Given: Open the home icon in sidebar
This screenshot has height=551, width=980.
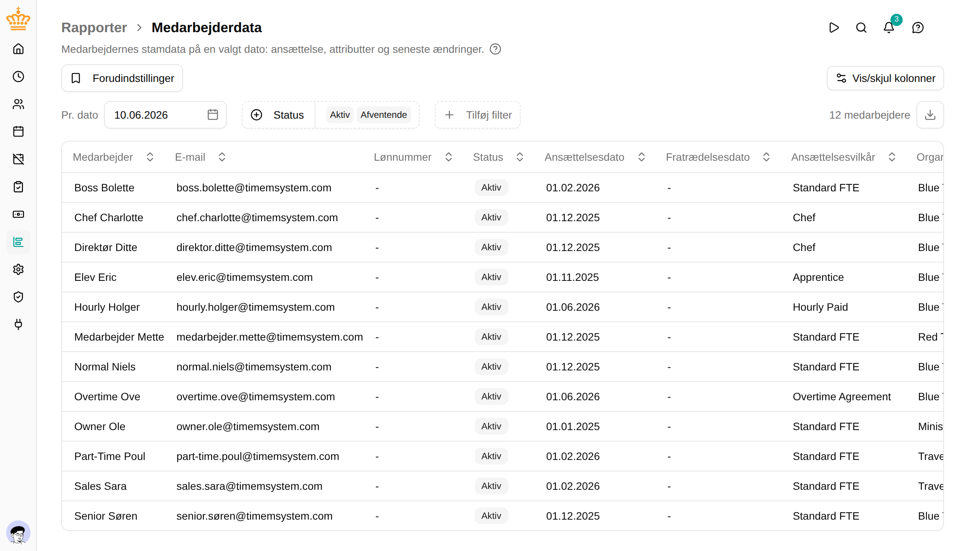Looking at the screenshot, I should [18, 49].
